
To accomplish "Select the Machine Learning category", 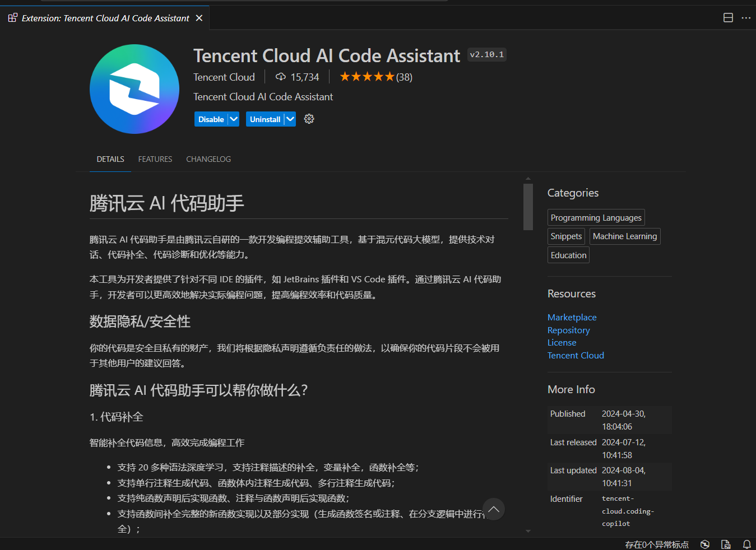I will (625, 236).
